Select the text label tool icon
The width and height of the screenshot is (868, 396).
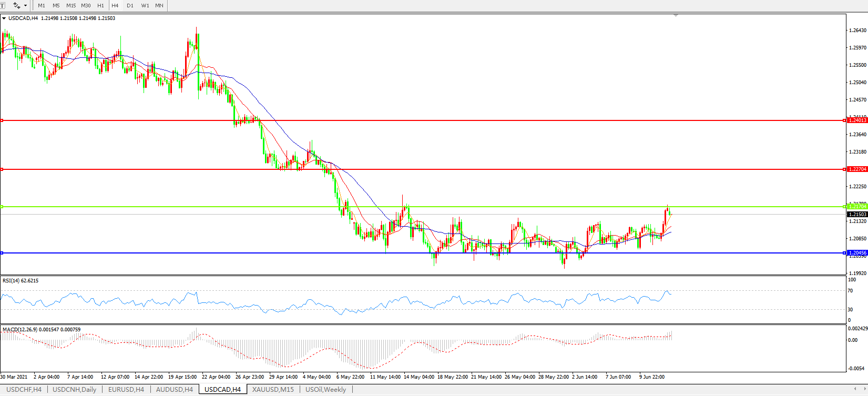(3, 5)
